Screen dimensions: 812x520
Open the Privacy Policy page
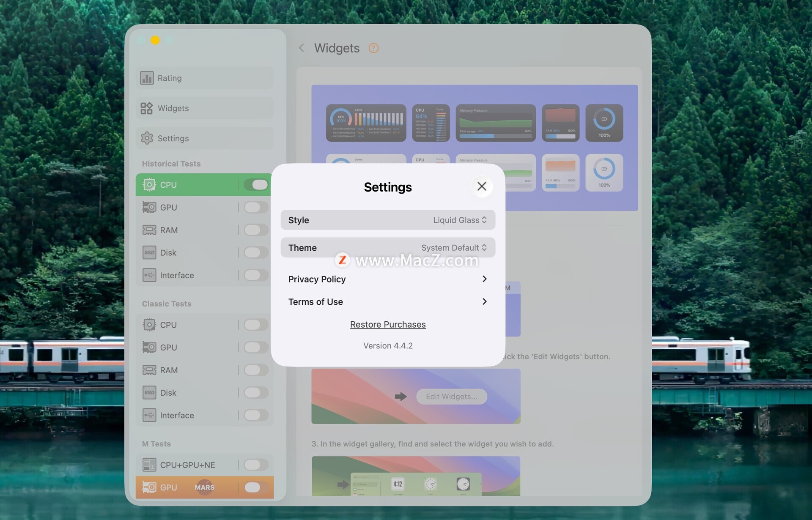[388, 279]
